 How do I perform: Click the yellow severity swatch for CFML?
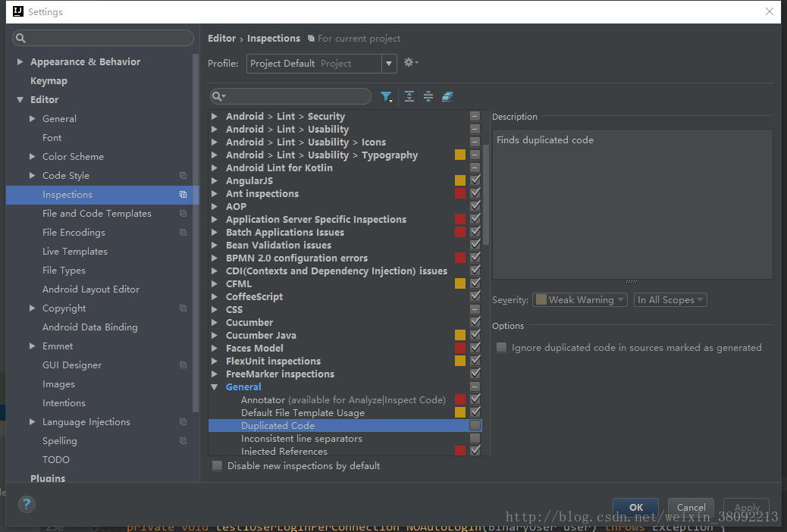coord(459,283)
